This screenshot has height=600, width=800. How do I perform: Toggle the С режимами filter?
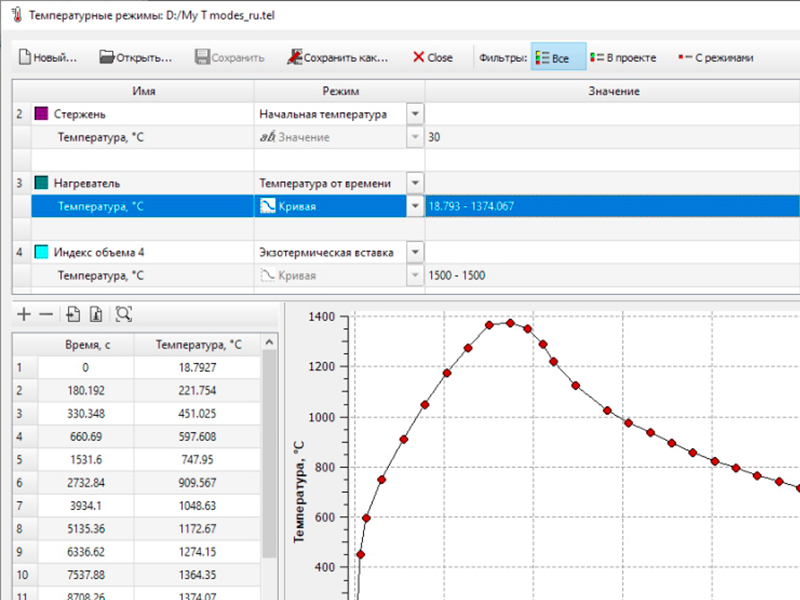[x=715, y=58]
